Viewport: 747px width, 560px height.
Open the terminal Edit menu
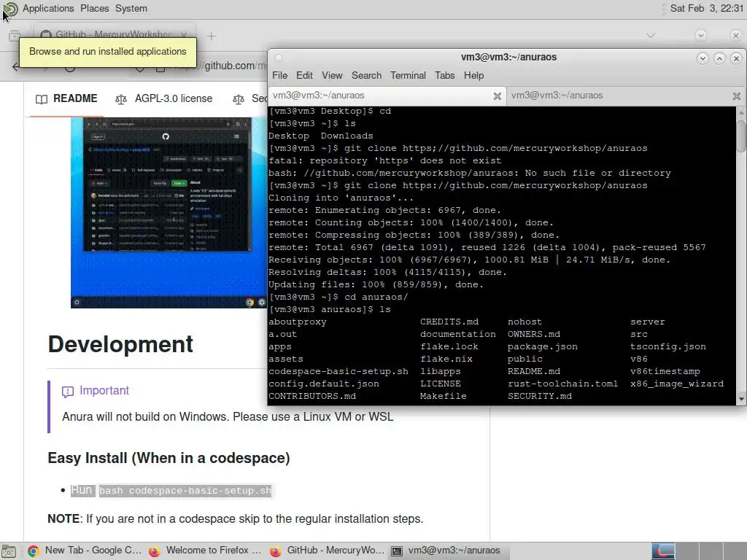tap(304, 75)
